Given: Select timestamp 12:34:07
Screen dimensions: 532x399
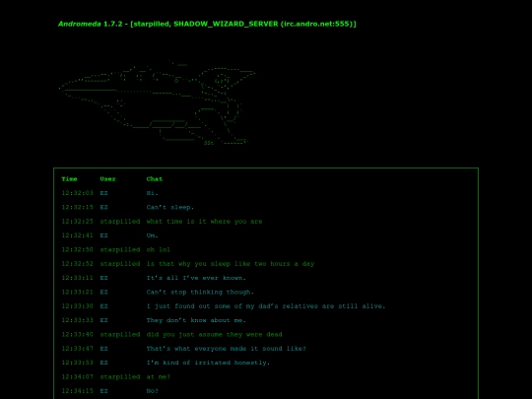Looking at the screenshot, I should coord(77,377).
